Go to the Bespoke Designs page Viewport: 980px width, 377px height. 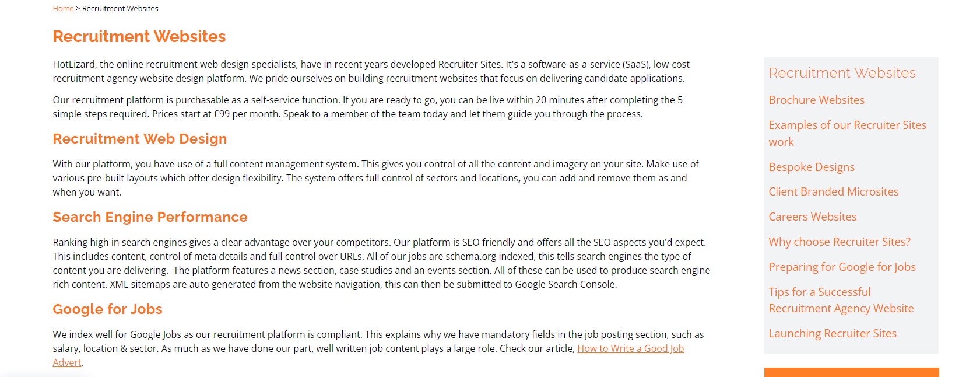pyautogui.click(x=811, y=167)
